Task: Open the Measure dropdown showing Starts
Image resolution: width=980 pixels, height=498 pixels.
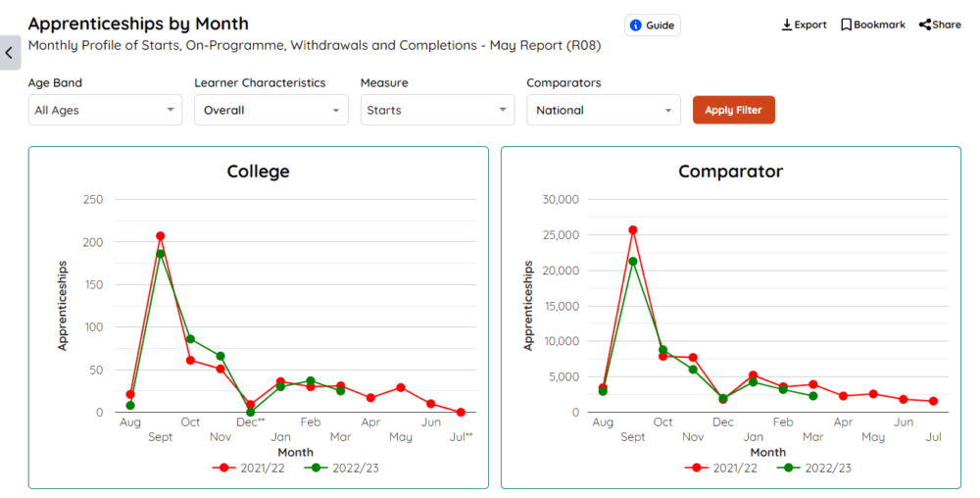Action: click(437, 110)
